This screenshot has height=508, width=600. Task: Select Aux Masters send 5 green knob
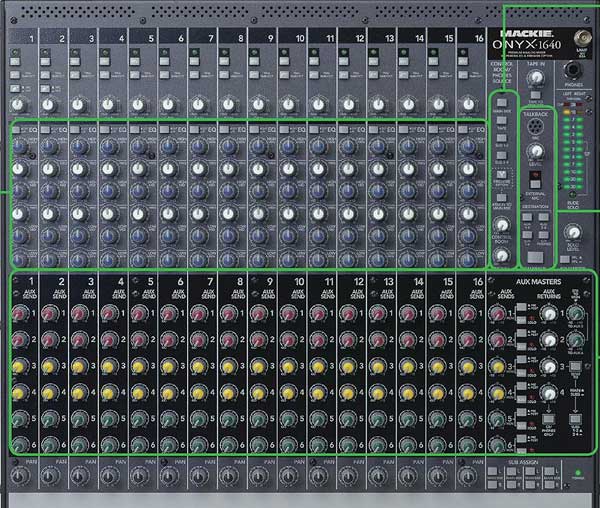497,419
